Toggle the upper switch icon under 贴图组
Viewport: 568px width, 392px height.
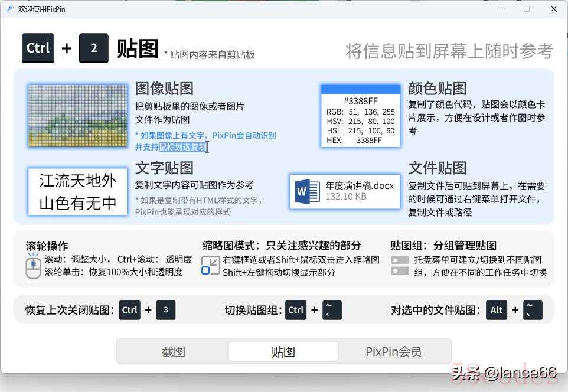[400, 260]
